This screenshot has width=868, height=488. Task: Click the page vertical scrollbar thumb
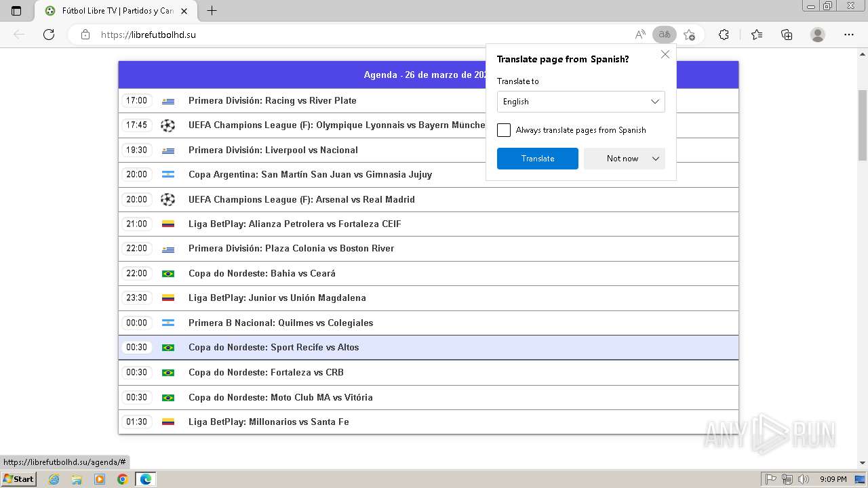(863, 125)
